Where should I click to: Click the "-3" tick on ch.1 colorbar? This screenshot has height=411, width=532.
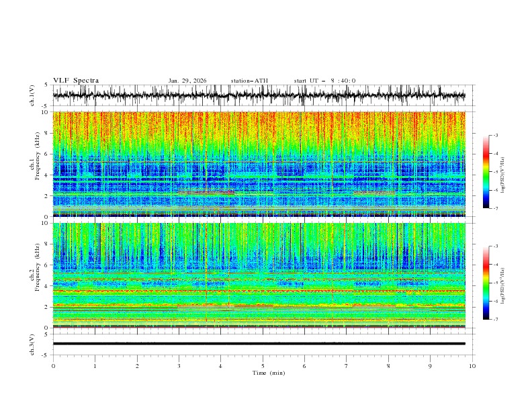[495, 135]
